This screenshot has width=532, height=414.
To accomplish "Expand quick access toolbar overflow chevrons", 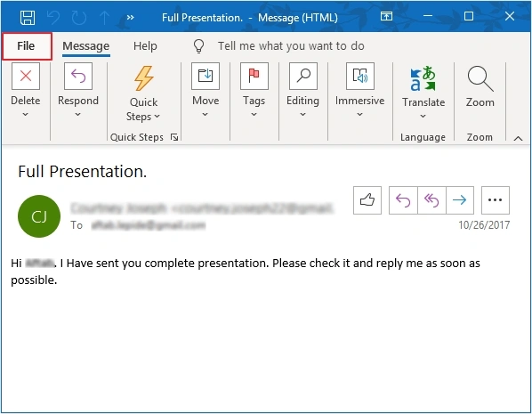I will pyautogui.click(x=130, y=17).
